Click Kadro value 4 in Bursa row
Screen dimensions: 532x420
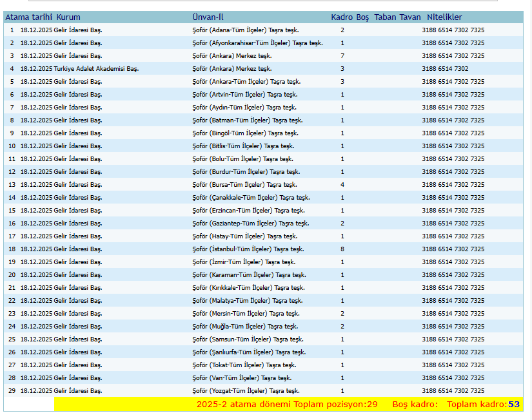342,185
